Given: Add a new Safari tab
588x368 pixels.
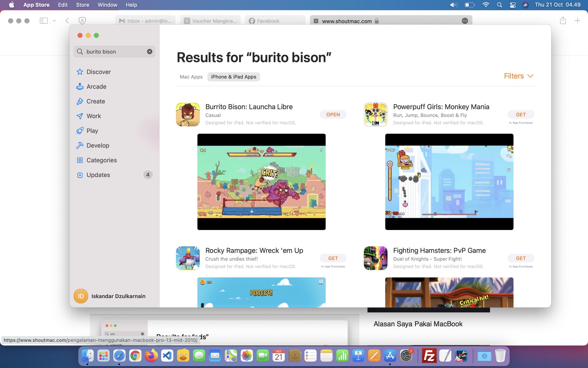Looking at the screenshot, I should pyautogui.click(x=577, y=21).
